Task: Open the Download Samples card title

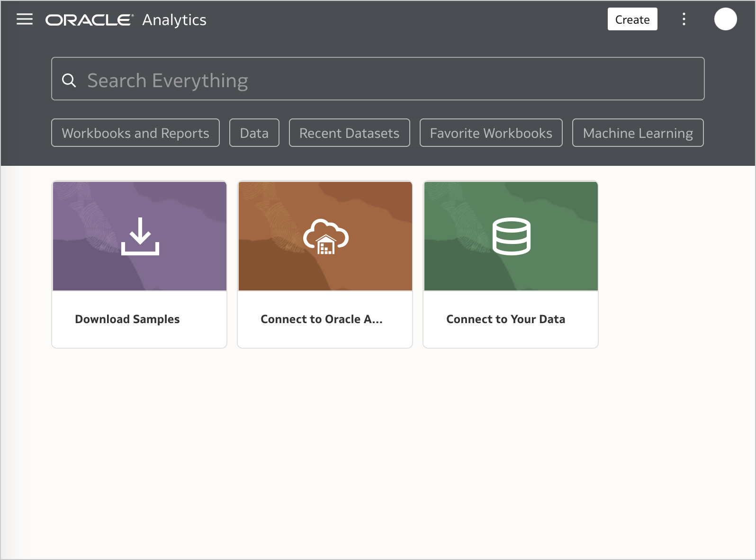Action: click(127, 319)
